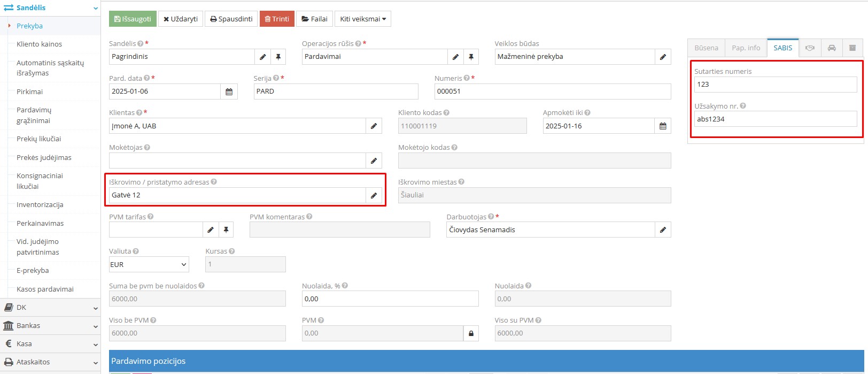Image resolution: width=868 pixels, height=374 pixels.
Task: Open the archive box tab
Action: (852, 48)
